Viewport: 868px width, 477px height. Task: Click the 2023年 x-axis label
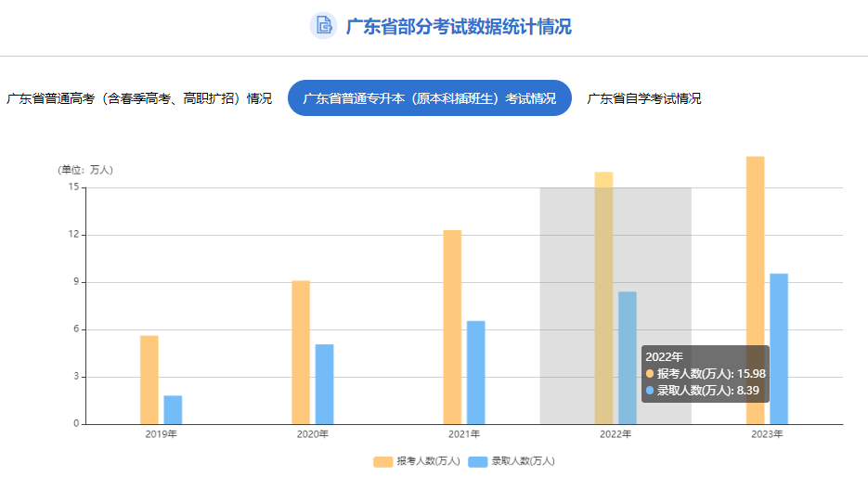pos(767,434)
